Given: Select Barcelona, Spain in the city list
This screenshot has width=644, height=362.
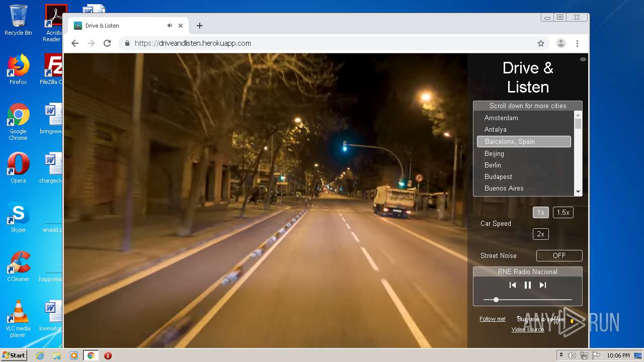Looking at the screenshot, I should point(524,141).
